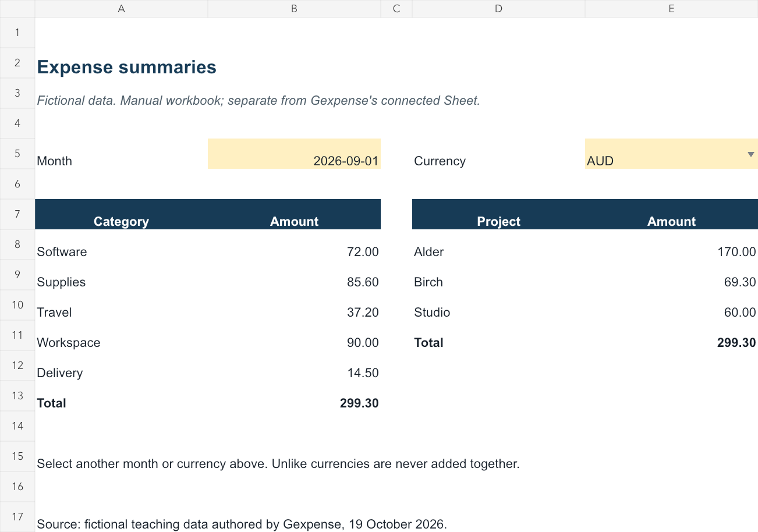Click the "Source: fictional teaching data" line
Image resolution: width=758 pixels, height=532 pixels.
pyautogui.click(x=242, y=524)
